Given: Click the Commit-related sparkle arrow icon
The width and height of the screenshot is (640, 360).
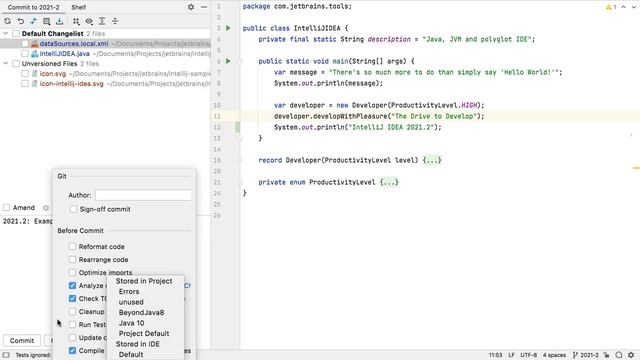Looking at the screenshot, I should 33,21.
